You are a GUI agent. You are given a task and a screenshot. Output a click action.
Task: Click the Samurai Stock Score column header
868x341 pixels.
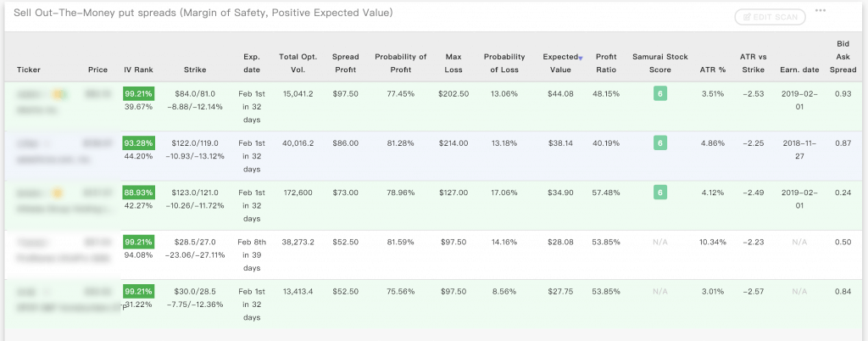pyautogui.click(x=659, y=63)
